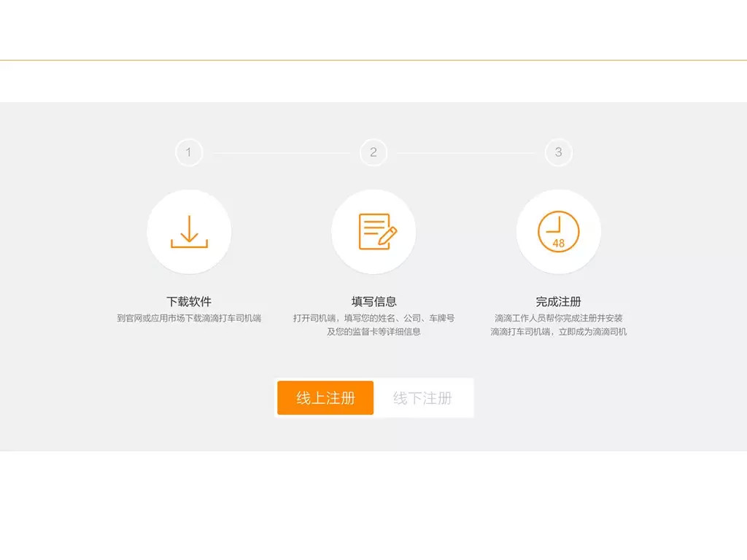Click the 48-hour clock icon
This screenshot has width=747, height=560.
[558, 232]
